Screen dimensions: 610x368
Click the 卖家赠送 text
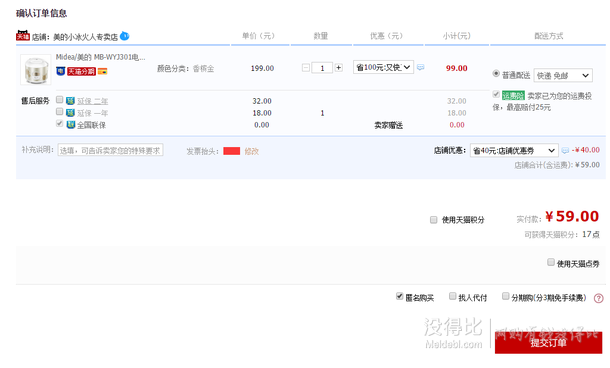[x=388, y=125]
